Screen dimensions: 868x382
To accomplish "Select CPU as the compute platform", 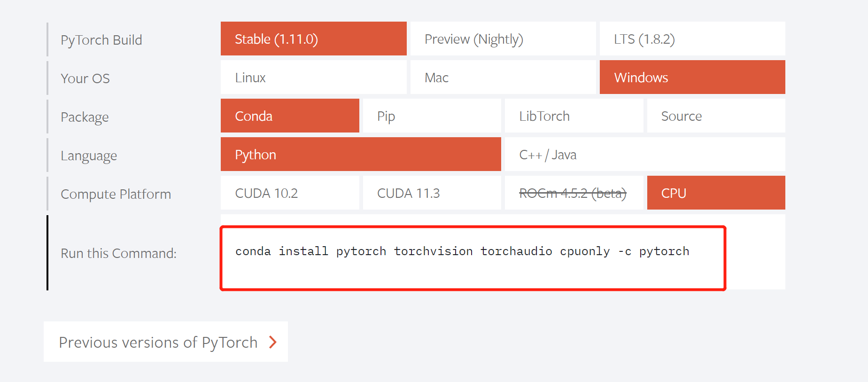I will point(716,193).
